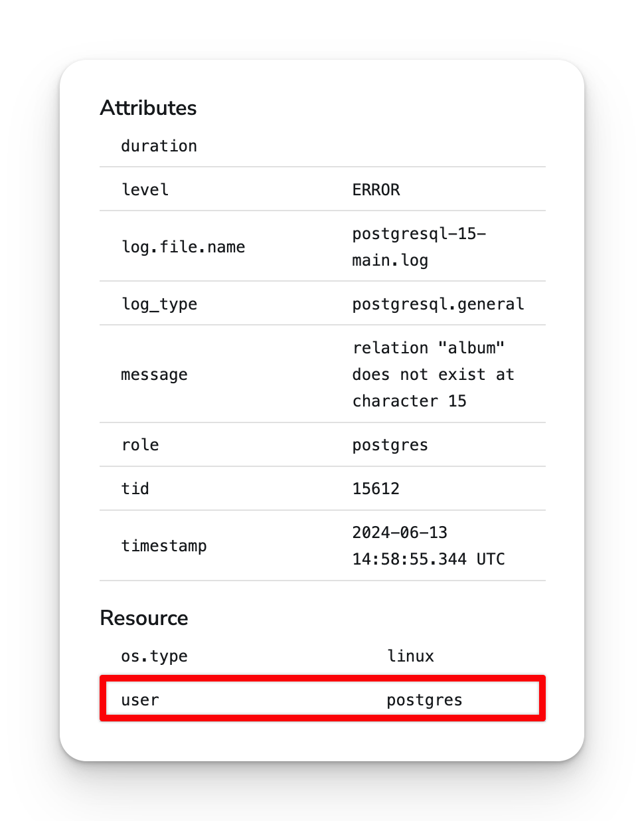Select the duration attribute row

click(159, 145)
